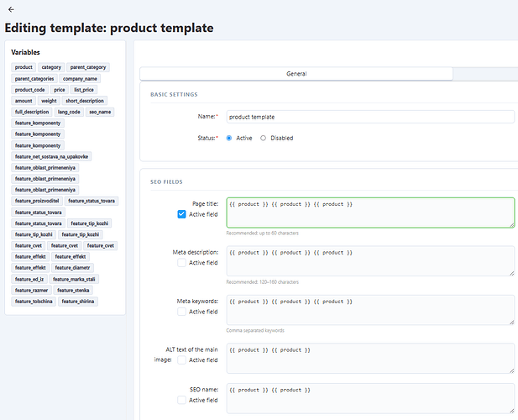This screenshot has width=518, height=420.
Task: Click the 'Recommended: 120–160 characters' hint
Action: (262, 282)
